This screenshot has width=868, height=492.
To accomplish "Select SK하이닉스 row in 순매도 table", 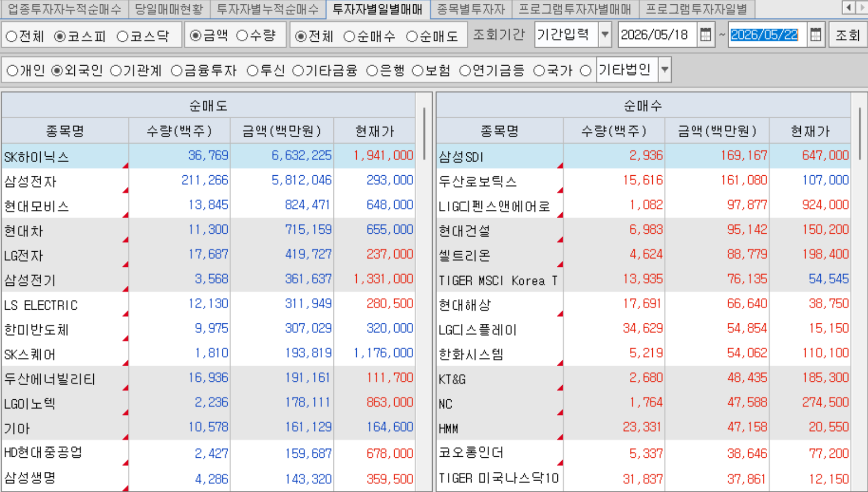I will (x=209, y=156).
